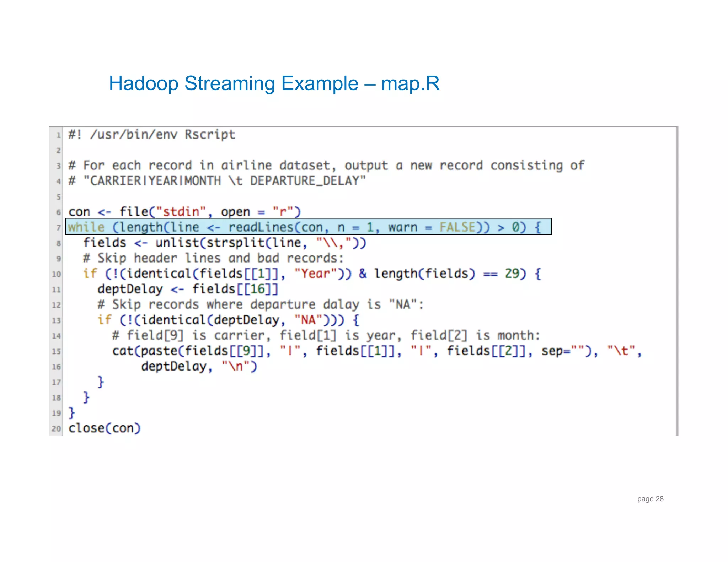Click the comment "# field[9] is carrier, field[1] is year"
This screenshot has width=728, height=562.
326,336
